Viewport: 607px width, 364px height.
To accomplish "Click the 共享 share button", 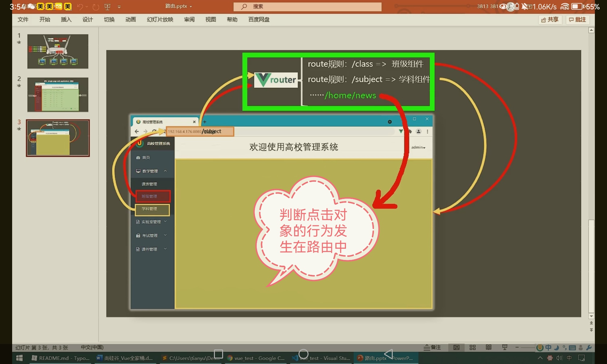I will (550, 20).
